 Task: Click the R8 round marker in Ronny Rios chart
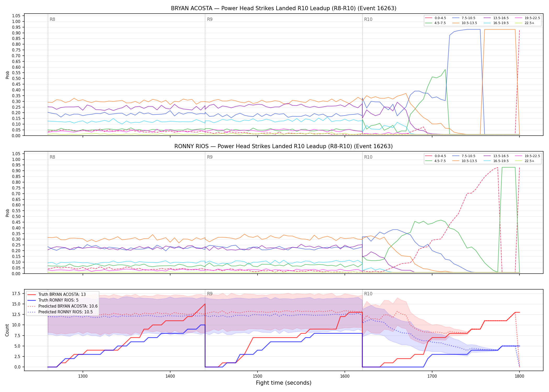coord(52,157)
